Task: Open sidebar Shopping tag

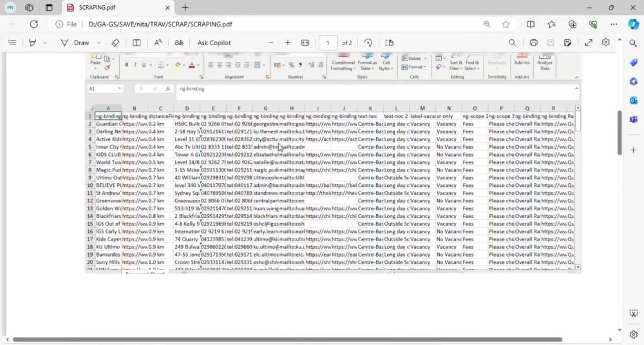Action: (x=633, y=63)
